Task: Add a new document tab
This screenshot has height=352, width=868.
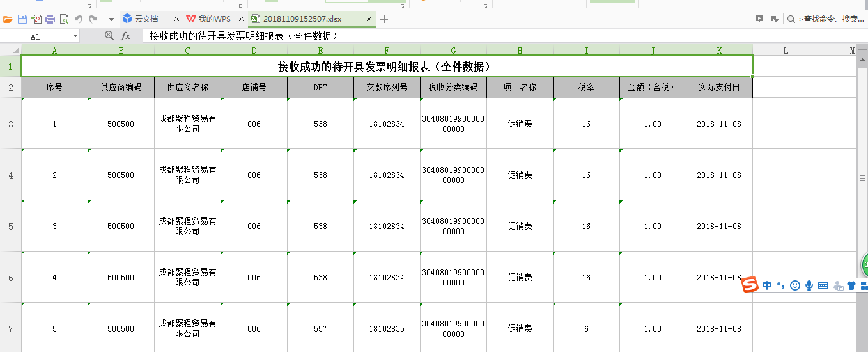Action: tap(384, 19)
